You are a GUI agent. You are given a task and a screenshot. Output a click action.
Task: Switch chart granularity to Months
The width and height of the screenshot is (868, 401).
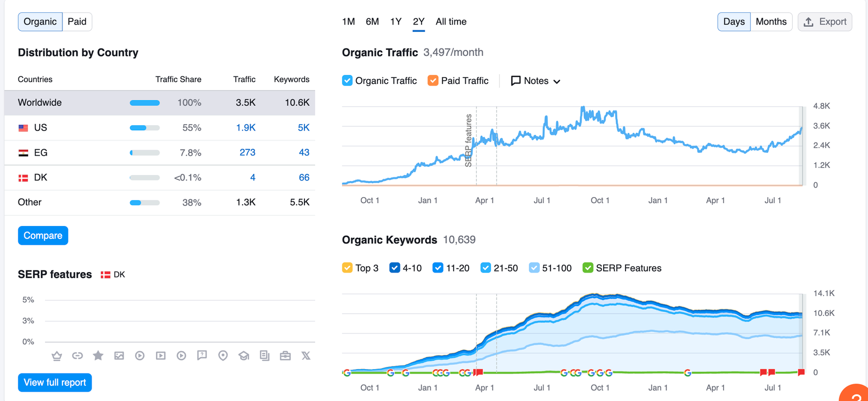point(771,22)
